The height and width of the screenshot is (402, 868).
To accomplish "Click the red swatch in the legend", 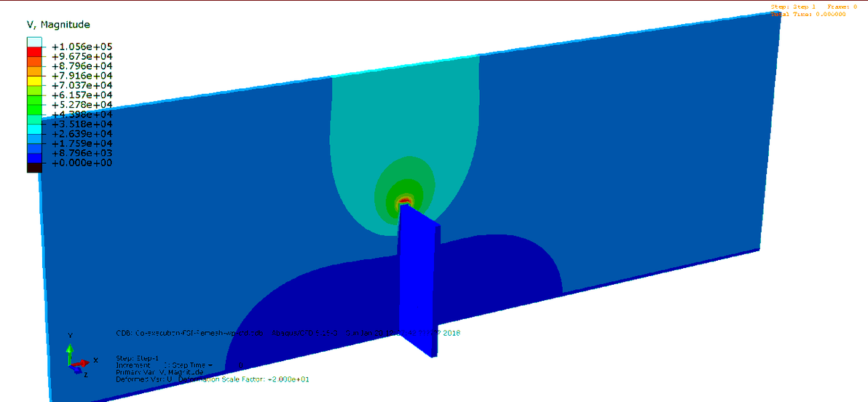I will click(34, 51).
